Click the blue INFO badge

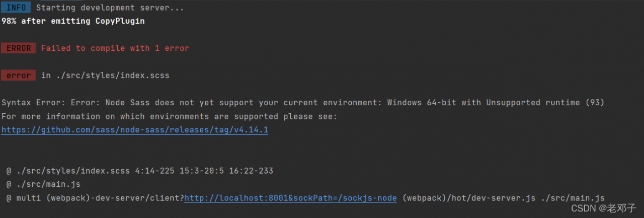[16, 8]
